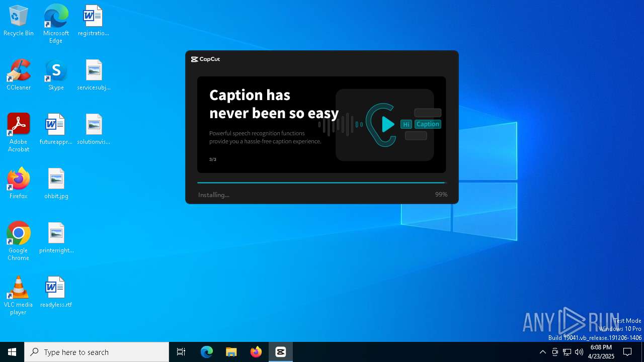Open Task View on the taskbar
Viewport: 644px width, 362px height.
click(181, 352)
